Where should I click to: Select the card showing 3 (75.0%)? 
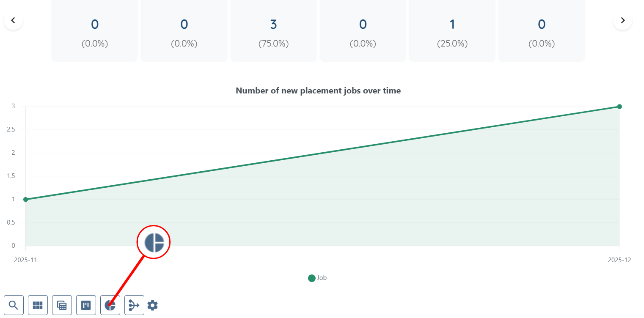click(x=273, y=30)
